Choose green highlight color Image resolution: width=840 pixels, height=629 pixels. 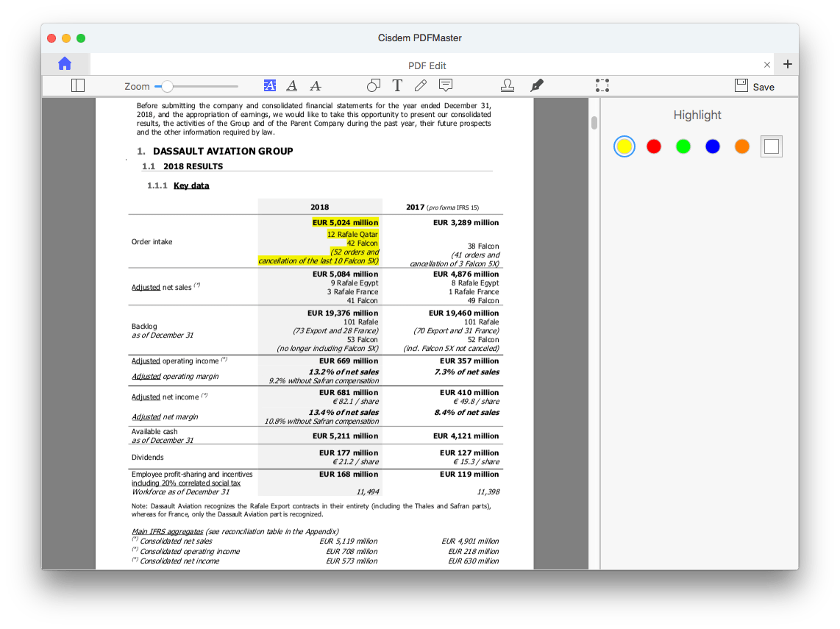pyautogui.click(x=683, y=146)
